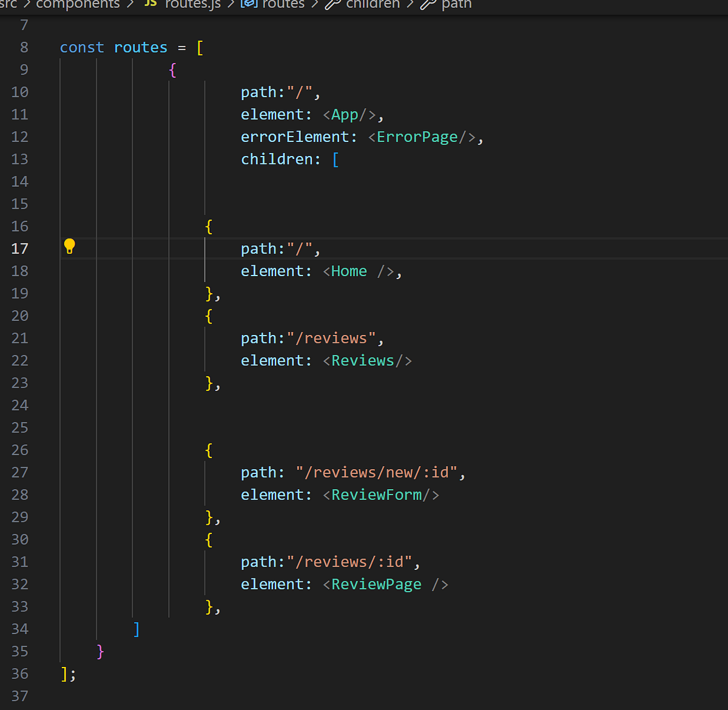The height and width of the screenshot is (710, 728).
Task: Click the lightbulb quick fix icon on line 17
Action: pos(69,246)
